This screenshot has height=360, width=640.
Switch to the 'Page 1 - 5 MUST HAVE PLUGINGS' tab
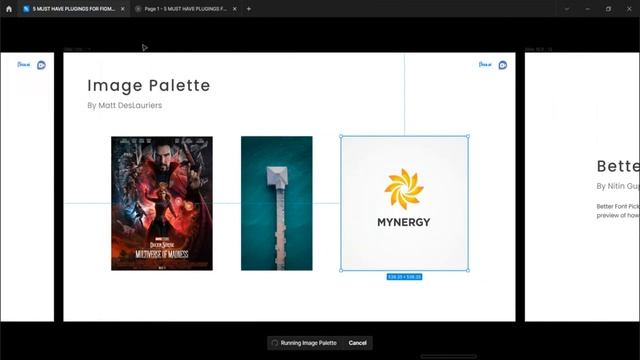click(186, 9)
